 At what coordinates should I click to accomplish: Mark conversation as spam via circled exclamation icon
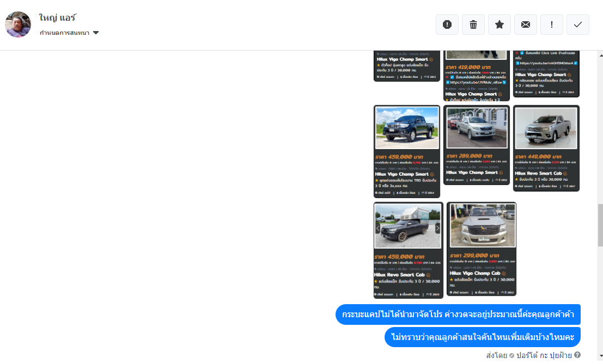coord(447,24)
